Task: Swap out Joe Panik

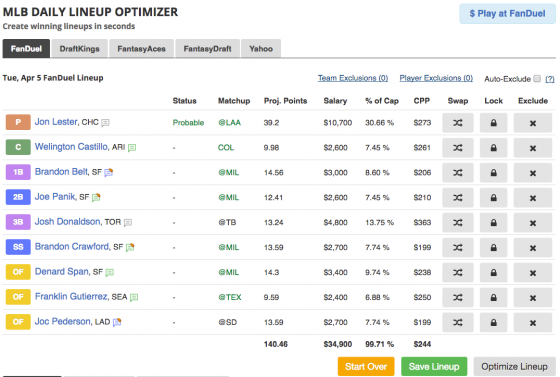Action: point(458,198)
